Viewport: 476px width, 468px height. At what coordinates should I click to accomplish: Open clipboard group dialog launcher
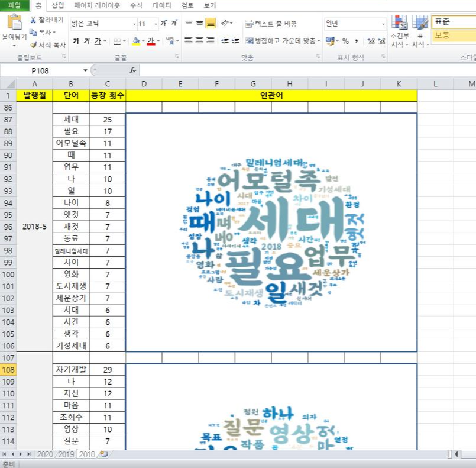(64, 56)
